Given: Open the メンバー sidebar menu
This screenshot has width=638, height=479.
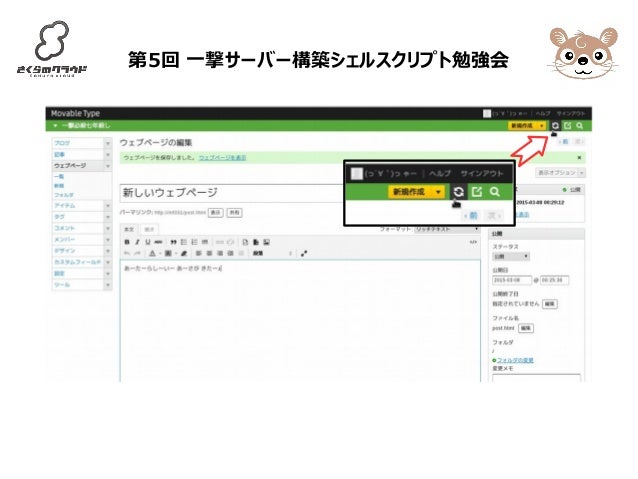Looking at the screenshot, I should [x=81, y=240].
